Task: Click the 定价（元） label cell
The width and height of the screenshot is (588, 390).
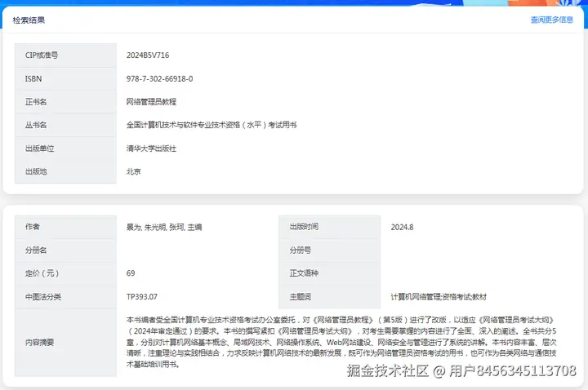Action: pos(65,273)
